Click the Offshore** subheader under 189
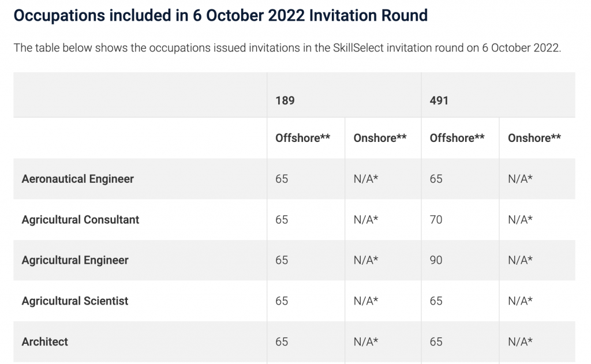Screen dimensions: 591x364 click(x=302, y=138)
